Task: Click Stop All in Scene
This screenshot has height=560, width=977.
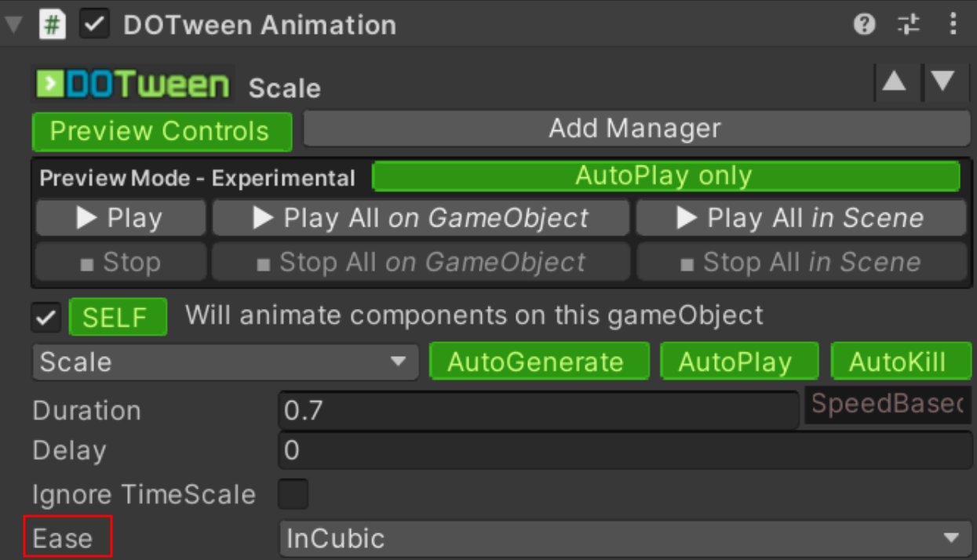Action: (800, 262)
